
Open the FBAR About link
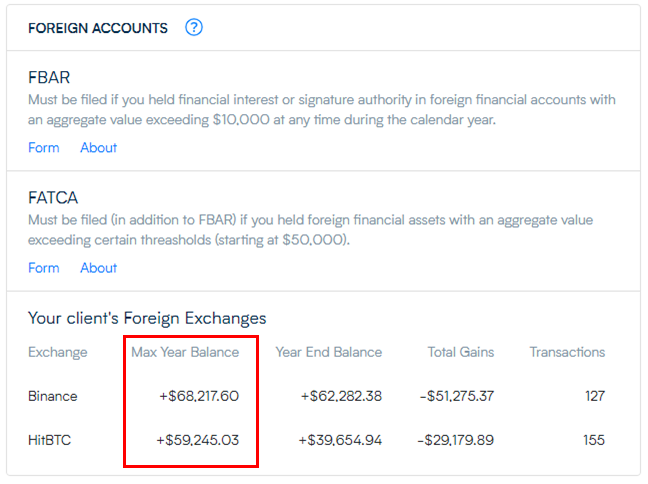(x=99, y=148)
